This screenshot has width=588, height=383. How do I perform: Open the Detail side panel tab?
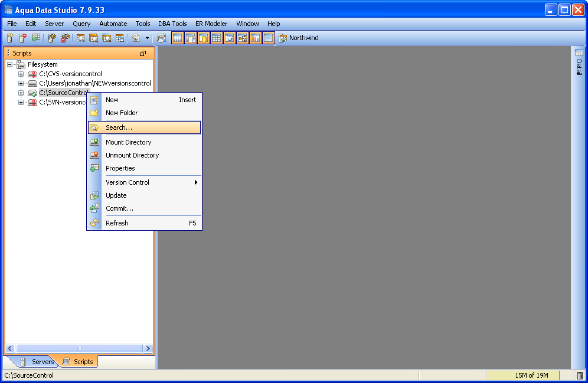click(x=579, y=63)
